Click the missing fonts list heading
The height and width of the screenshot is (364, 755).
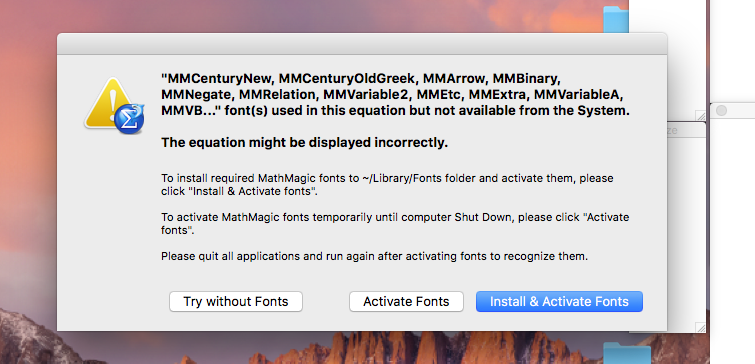(x=395, y=95)
